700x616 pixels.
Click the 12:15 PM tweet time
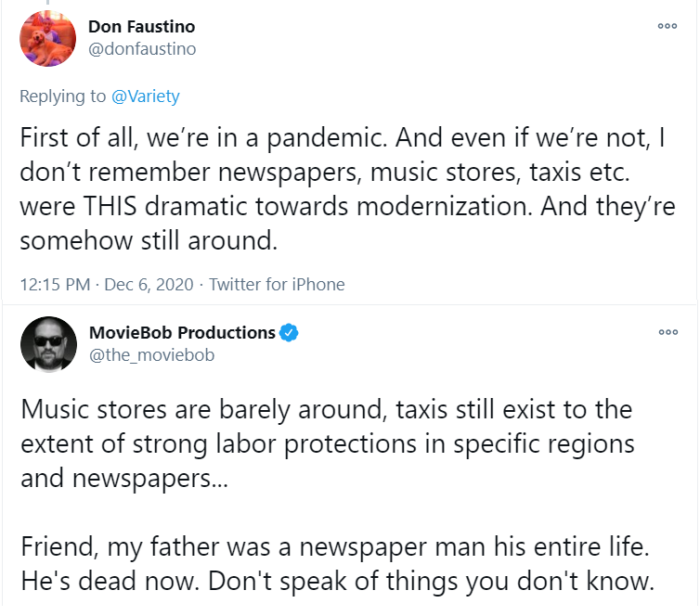pyautogui.click(x=55, y=285)
